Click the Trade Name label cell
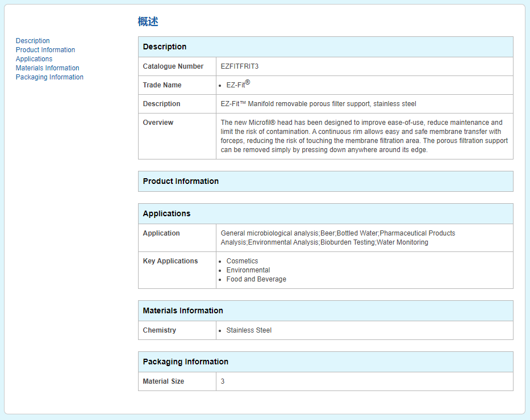This screenshot has width=530, height=420. (177, 85)
